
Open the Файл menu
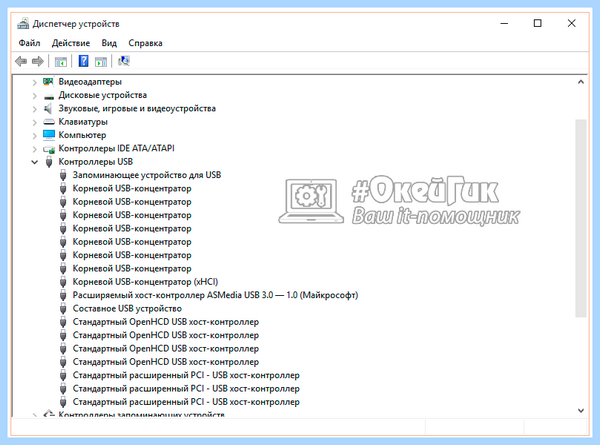coord(29,43)
